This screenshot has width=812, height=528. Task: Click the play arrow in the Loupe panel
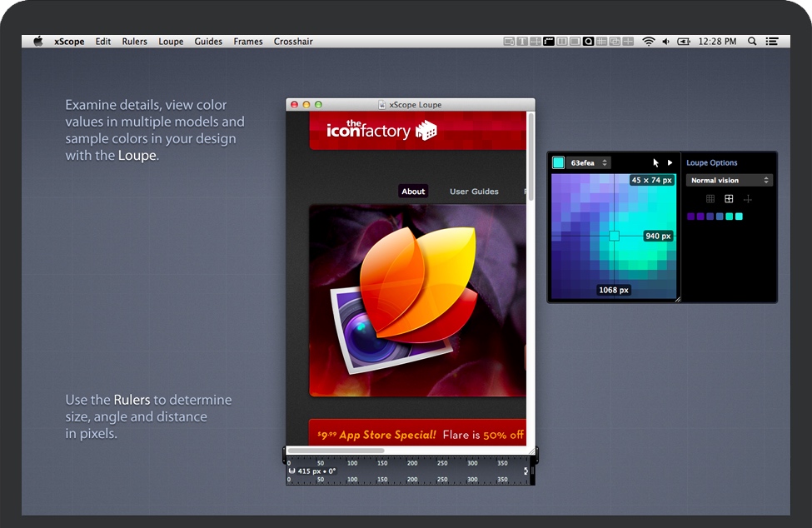(x=670, y=163)
